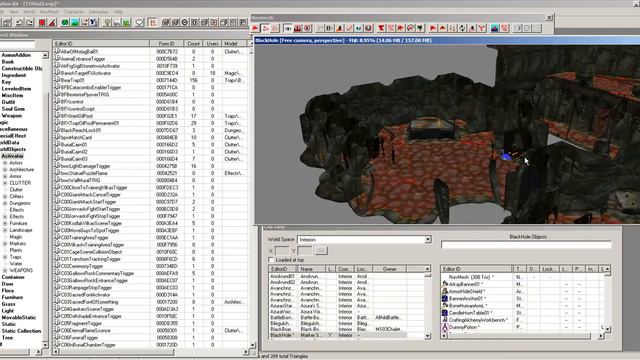Expand the WEAPONS tree node
The width and height of the screenshot is (640, 360).
pos(5,270)
